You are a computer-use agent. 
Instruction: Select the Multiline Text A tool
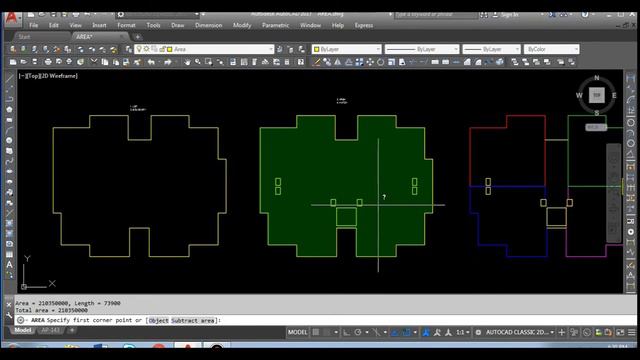pyautogui.click(x=9, y=264)
